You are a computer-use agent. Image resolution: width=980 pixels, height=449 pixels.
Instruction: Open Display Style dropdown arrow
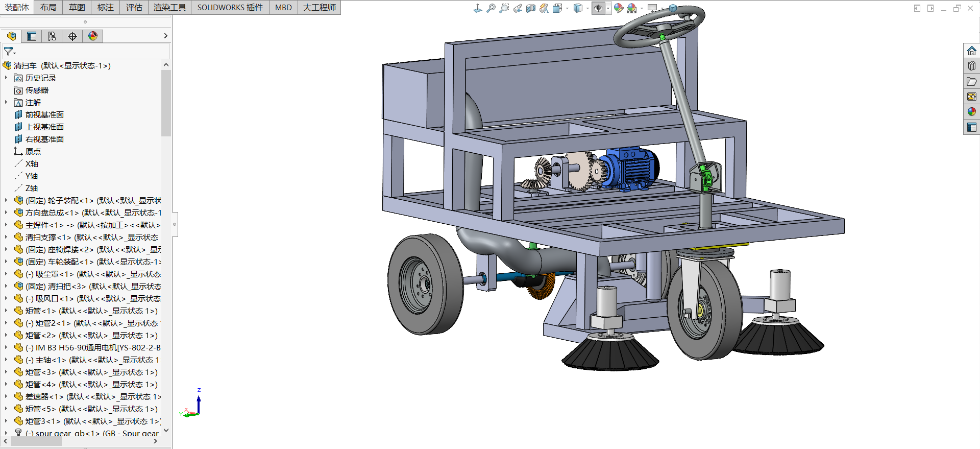coord(587,8)
